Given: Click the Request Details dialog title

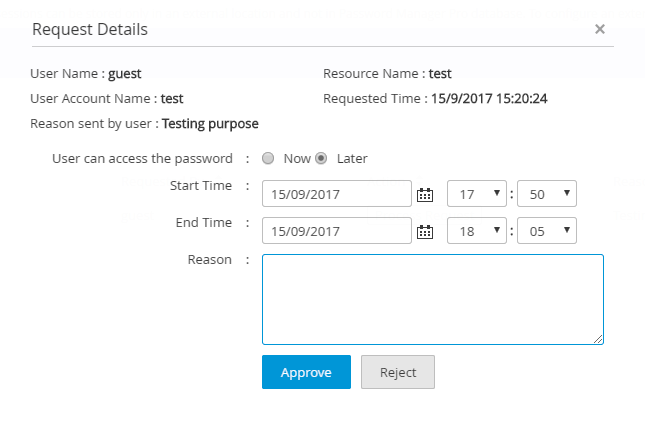Looking at the screenshot, I should [90, 29].
